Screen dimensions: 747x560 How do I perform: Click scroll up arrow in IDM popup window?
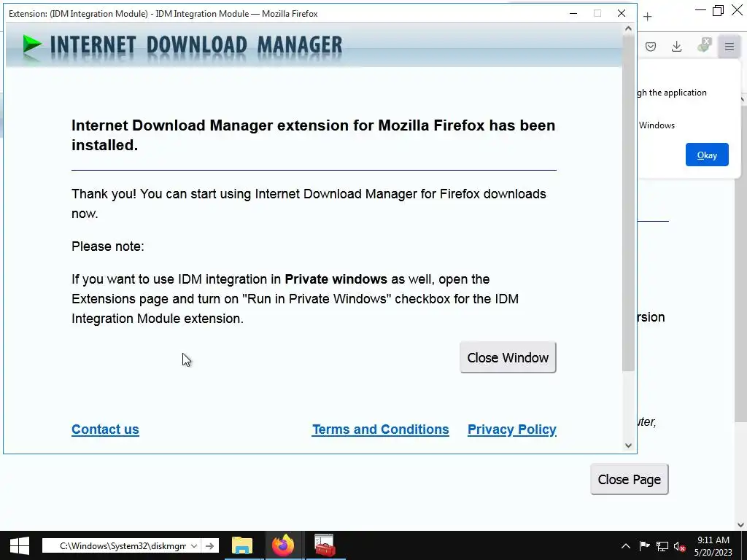[x=628, y=28]
